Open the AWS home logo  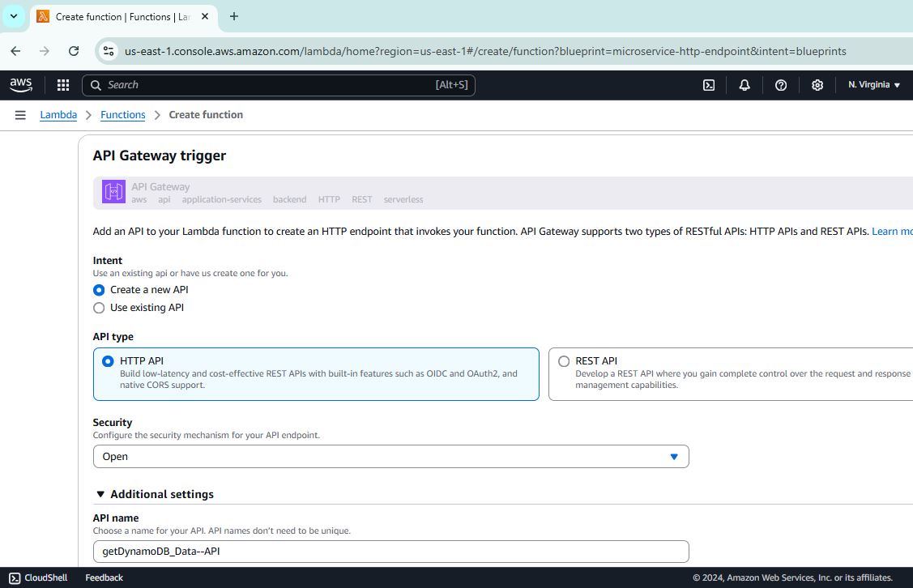click(21, 85)
